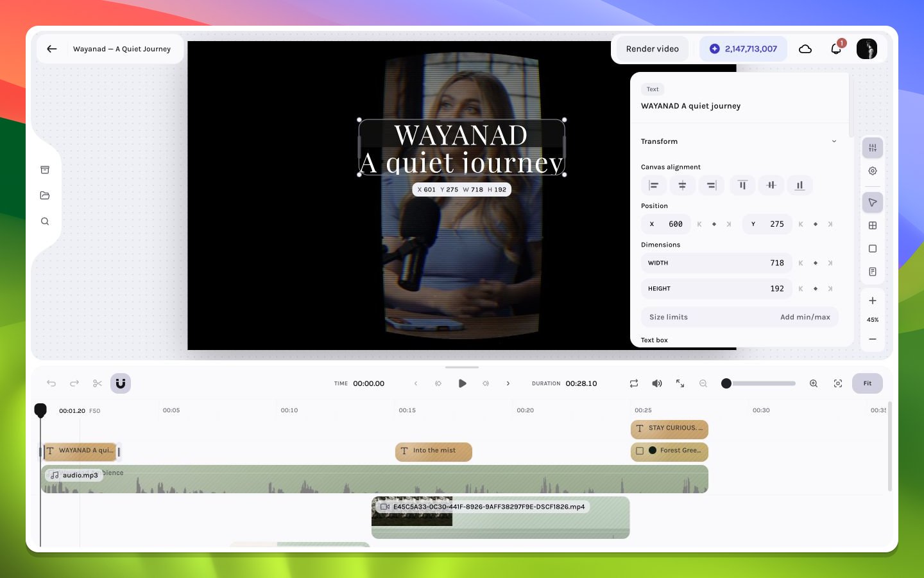Select the audio.mp3 clip
This screenshot has height=578, width=924.
(375, 479)
